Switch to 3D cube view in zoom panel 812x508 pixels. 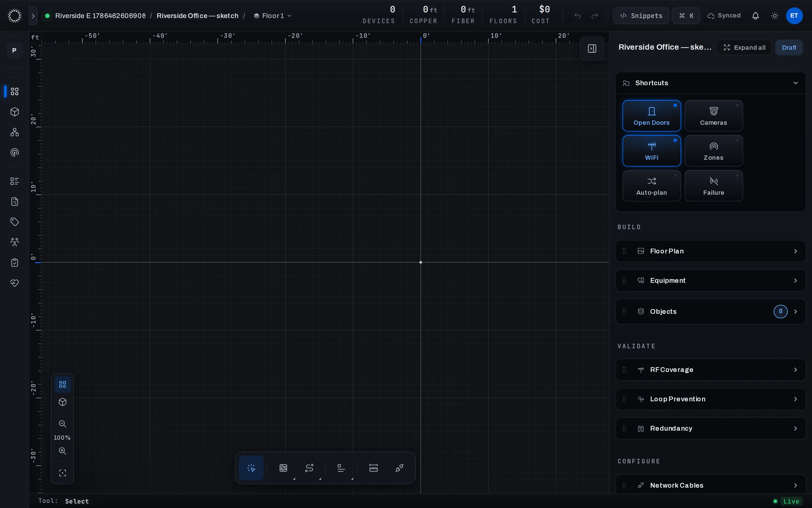62,402
